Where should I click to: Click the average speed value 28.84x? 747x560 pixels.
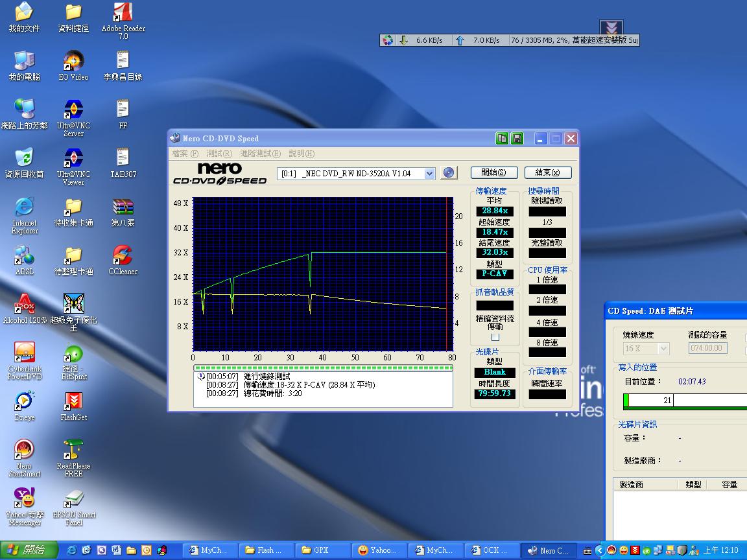click(x=495, y=211)
